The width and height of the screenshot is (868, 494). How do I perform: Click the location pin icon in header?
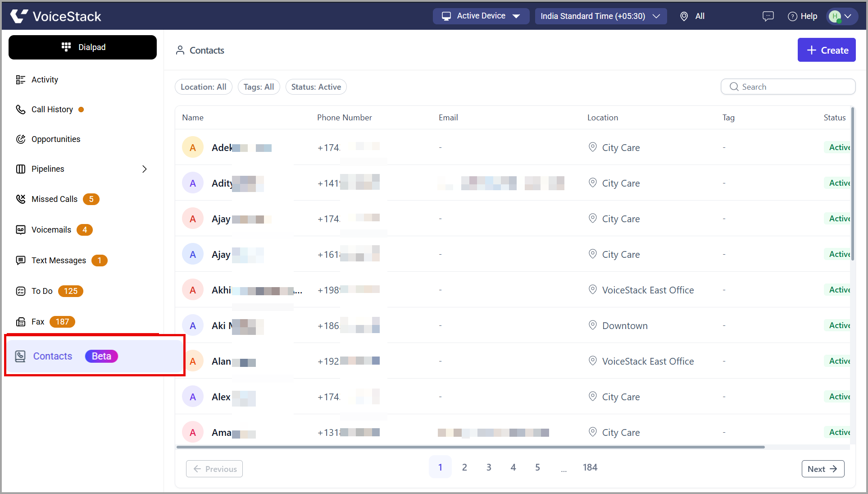click(684, 16)
